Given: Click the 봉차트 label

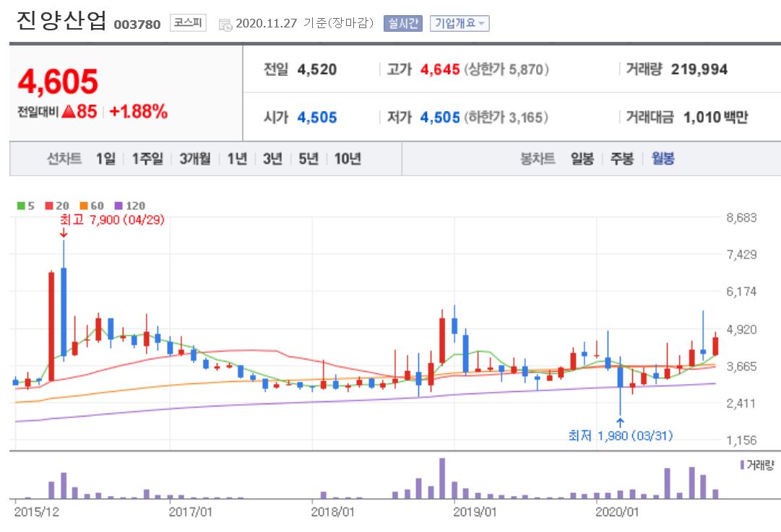Looking at the screenshot, I should [538, 159].
